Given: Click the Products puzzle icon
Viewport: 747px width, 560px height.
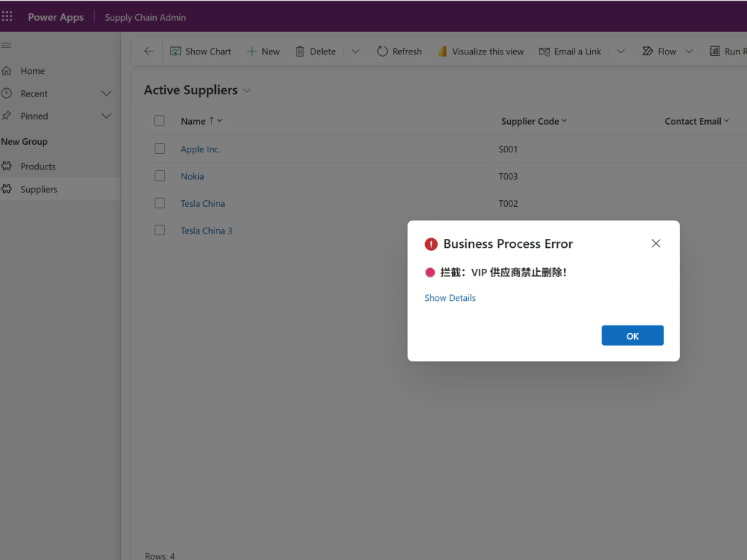Looking at the screenshot, I should coord(7,167).
